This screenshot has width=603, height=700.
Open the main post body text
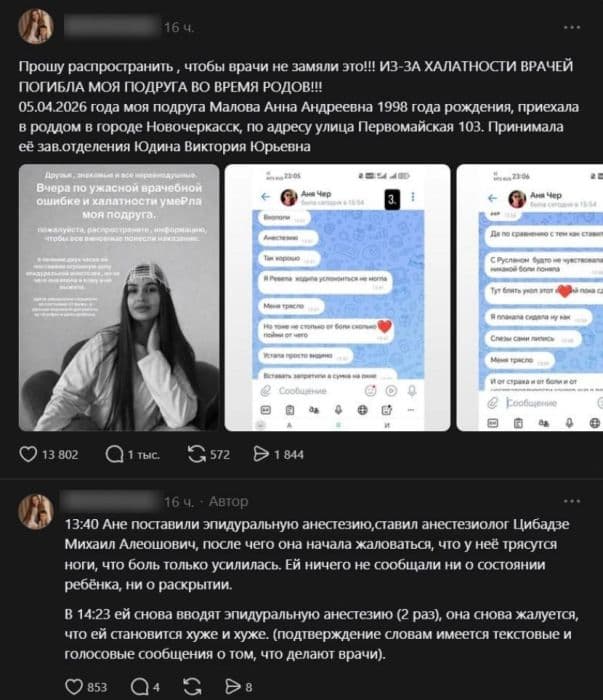coord(299,106)
